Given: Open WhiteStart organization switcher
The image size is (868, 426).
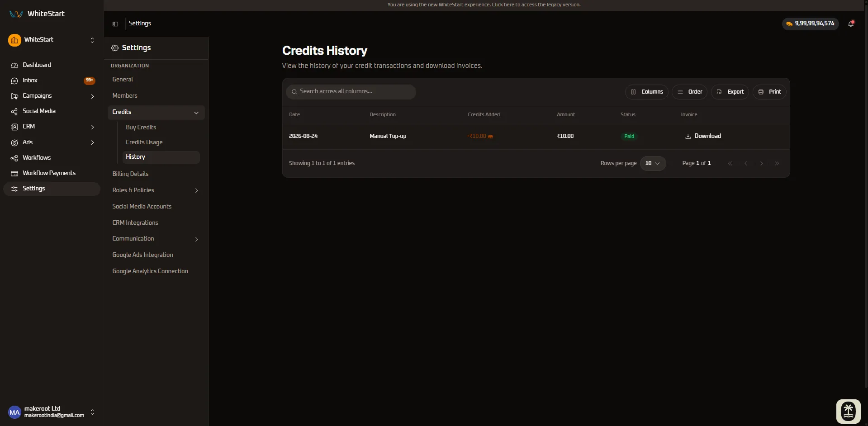Looking at the screenshot, I should click(52, 40).
